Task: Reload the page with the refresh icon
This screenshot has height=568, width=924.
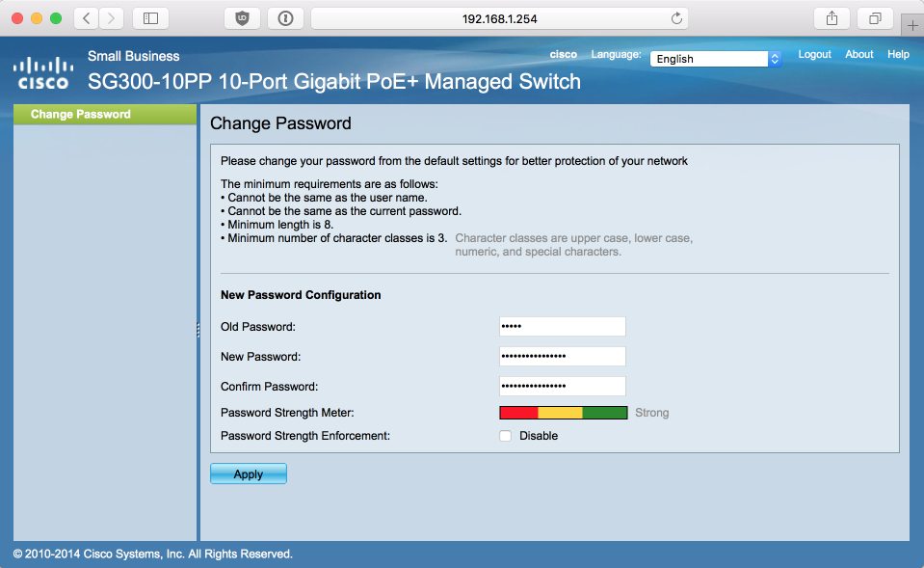Action: 676,18
